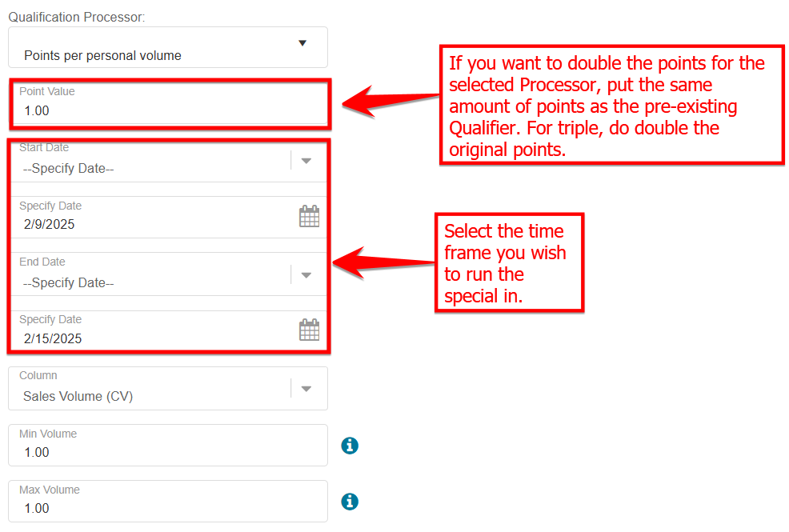The width and height of the screenshot is (789, 532).
Task: Click the red note about doubling points
Action: point(611,106)
